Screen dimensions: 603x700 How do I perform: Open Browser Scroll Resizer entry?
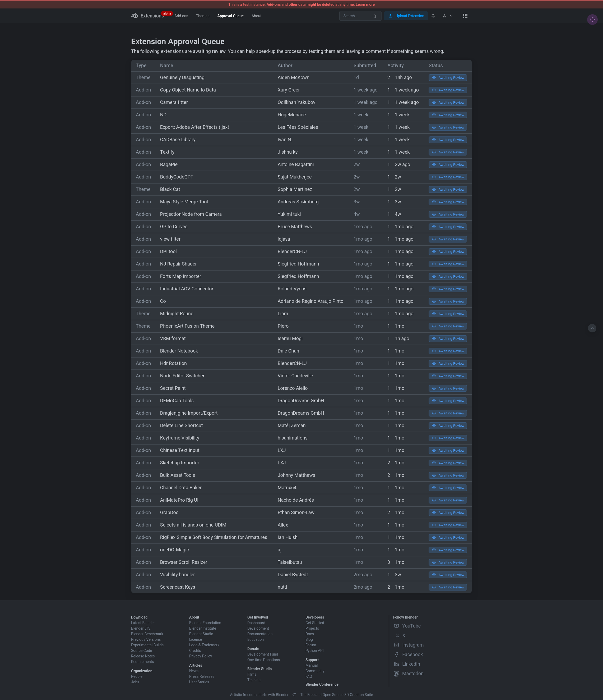[183, 562]
